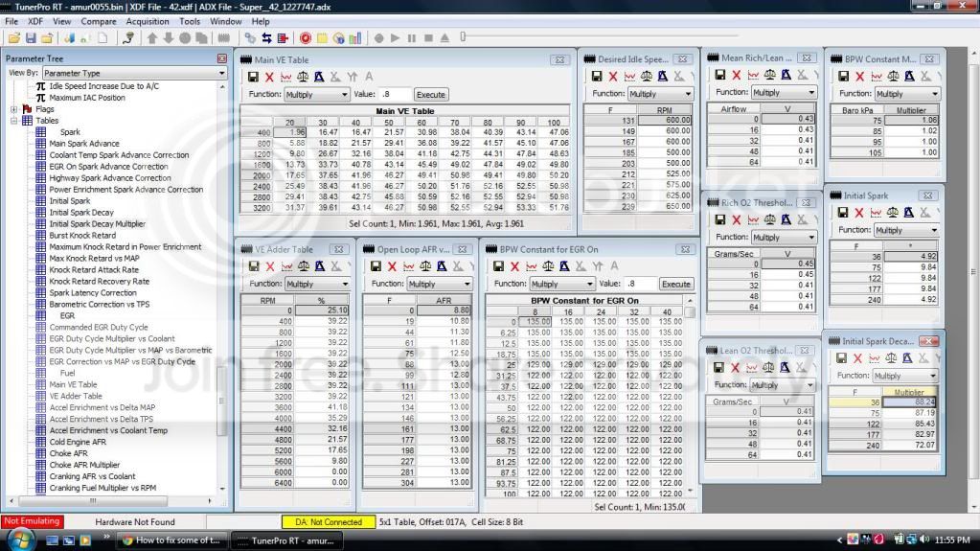Save the Main VE Table with disk icon

(x=253, y=77)
